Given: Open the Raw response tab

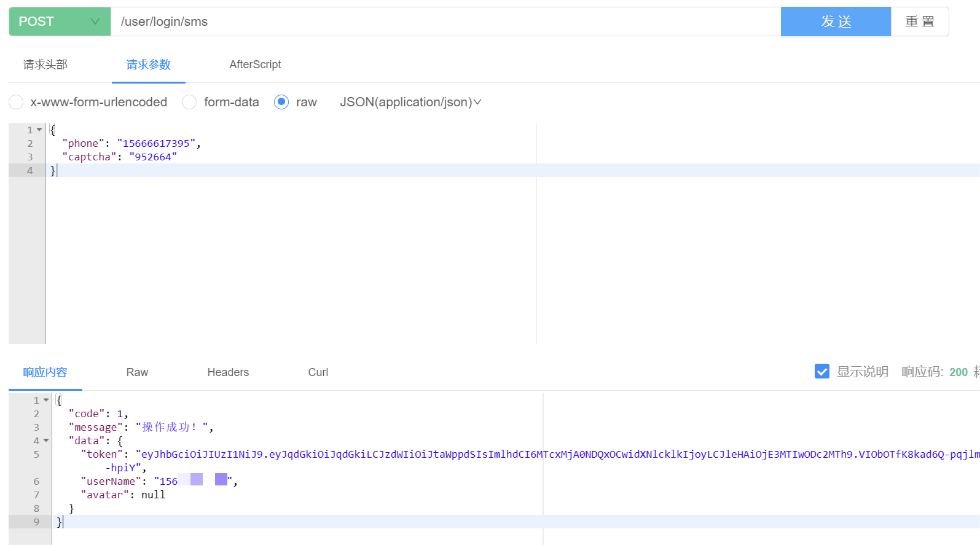Looking at the screenshot, I should (x=137, y=372).
